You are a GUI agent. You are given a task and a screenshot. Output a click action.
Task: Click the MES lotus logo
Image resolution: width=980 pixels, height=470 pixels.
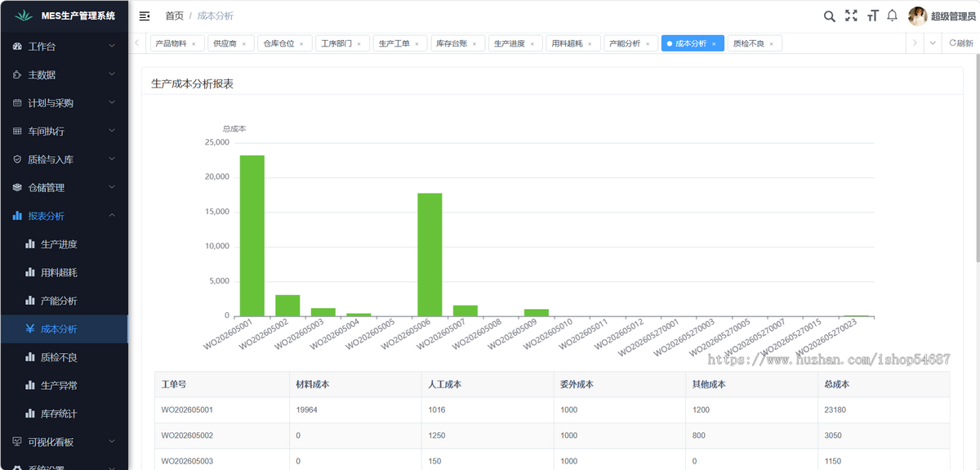pos(23,16)
